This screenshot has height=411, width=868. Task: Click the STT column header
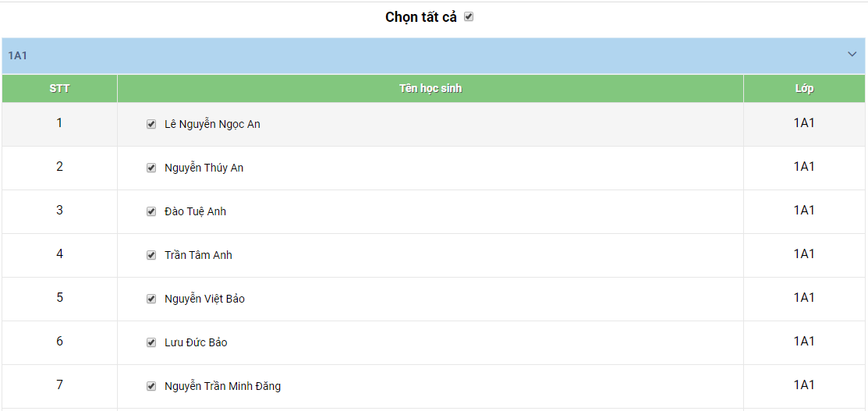[x=59, y=88]
